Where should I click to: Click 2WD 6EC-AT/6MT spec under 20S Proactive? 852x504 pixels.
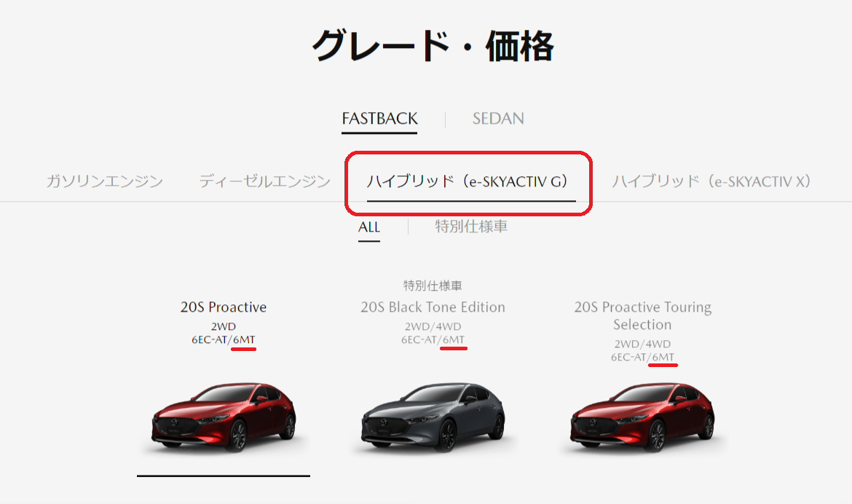click(x=224, y=333)
